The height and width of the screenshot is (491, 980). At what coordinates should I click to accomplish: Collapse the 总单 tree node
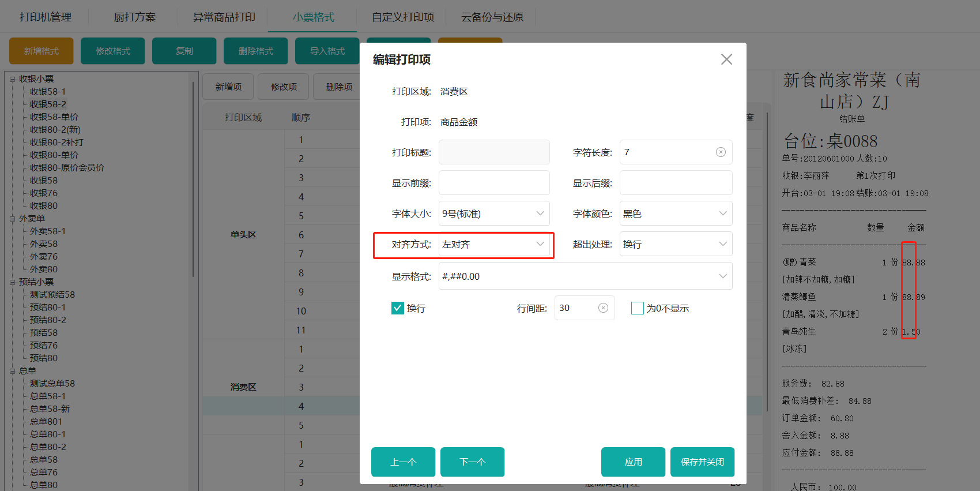point(13,371)
